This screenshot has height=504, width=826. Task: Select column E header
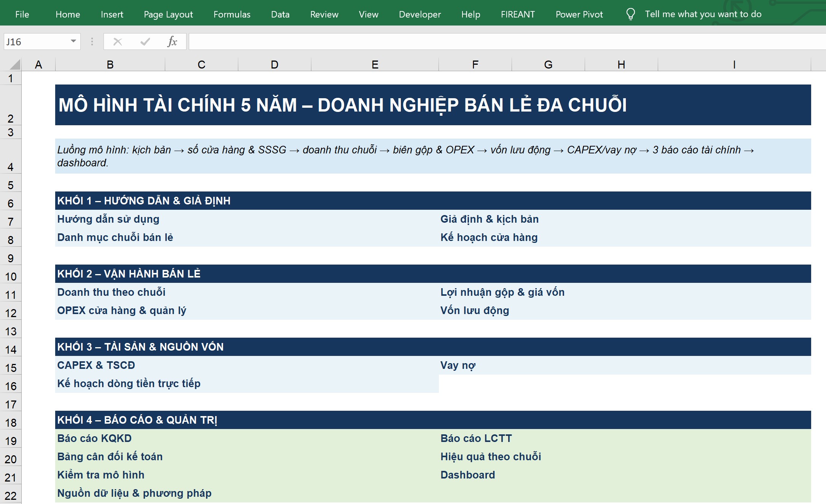tap(375, 64)
